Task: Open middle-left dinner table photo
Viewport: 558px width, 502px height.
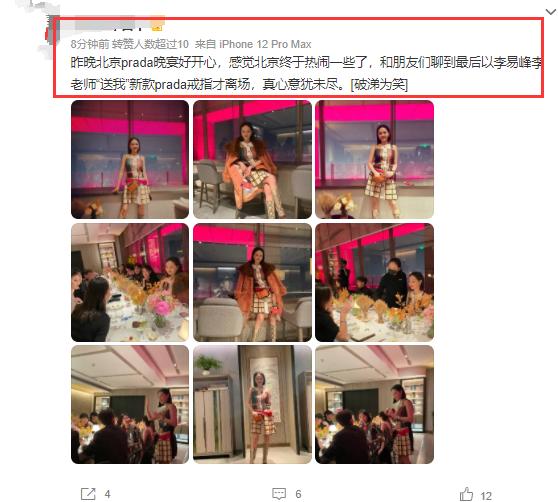Action: [x=130, y=282]
